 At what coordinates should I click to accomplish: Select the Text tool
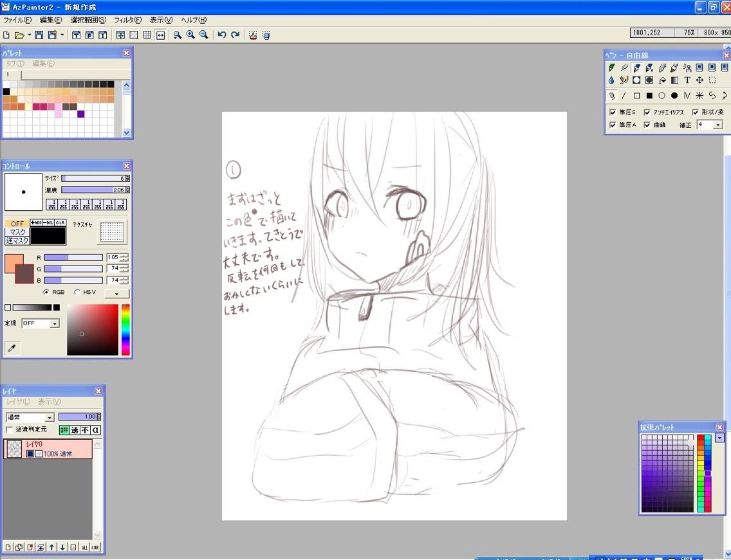point(687,80)
